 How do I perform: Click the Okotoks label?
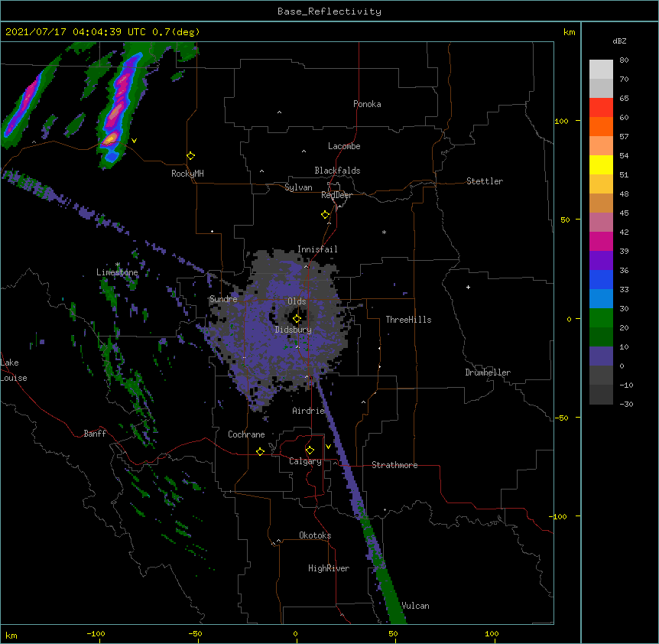(315, 535)
